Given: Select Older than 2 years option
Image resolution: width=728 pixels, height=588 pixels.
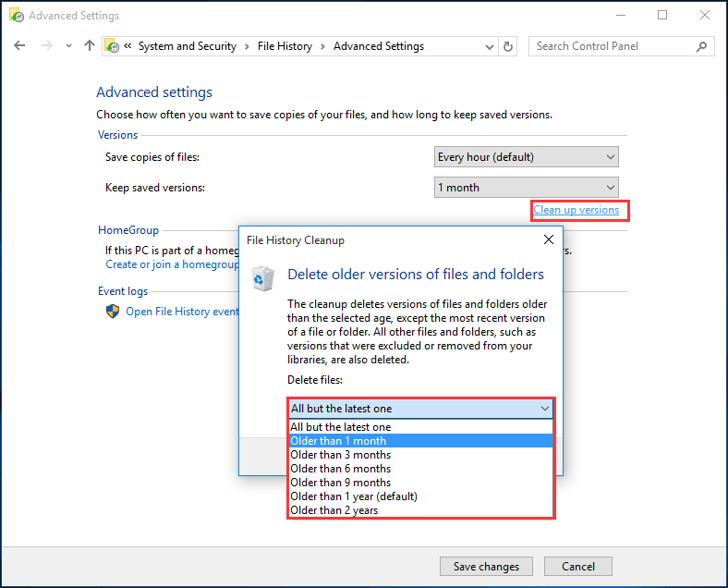Looking at the screenshot, I should [x=420, y=510].
